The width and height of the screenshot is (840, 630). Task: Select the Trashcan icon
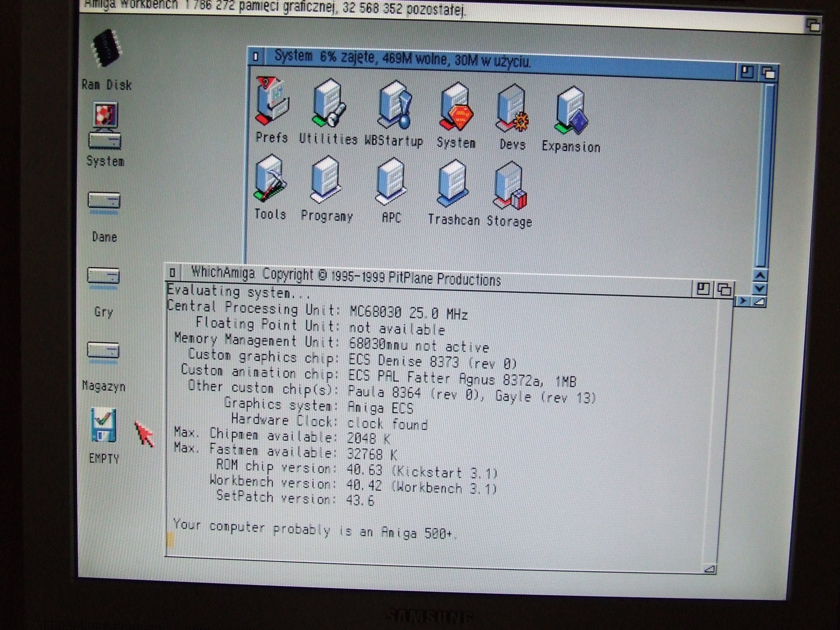[x=452, y=184]
